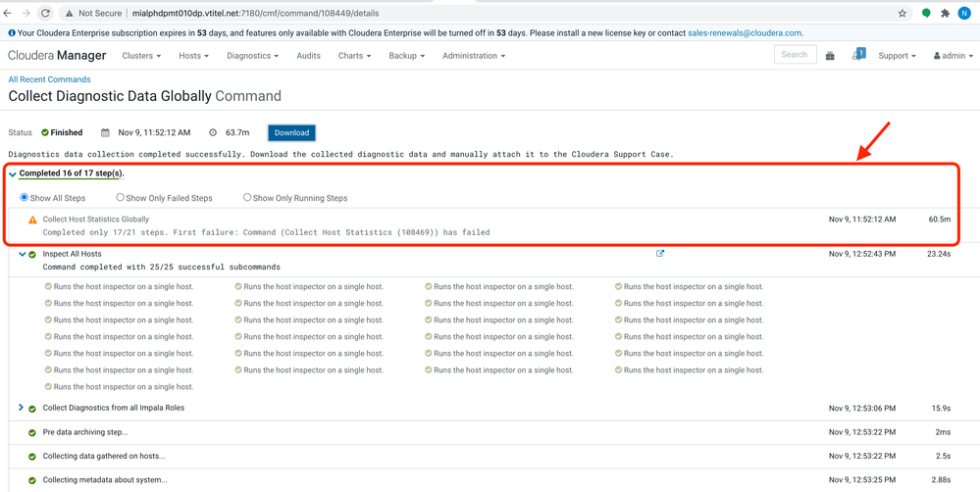Click 'Collecting metadata about system...' text
Viewport: 980px width, 492px height.
104,480
